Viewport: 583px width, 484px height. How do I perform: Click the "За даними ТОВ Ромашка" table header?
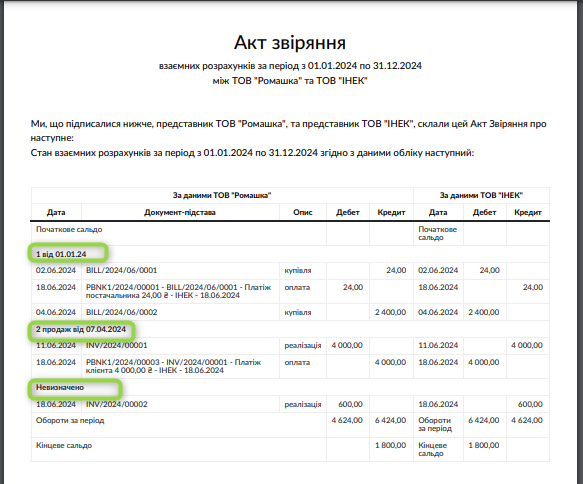(222, 195)
